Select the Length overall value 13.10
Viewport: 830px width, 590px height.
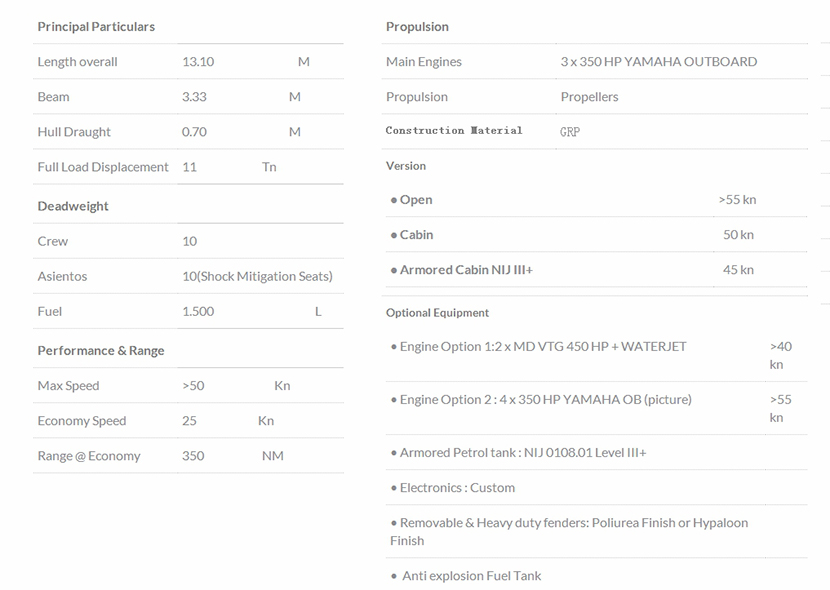click(x=199, y=62)
